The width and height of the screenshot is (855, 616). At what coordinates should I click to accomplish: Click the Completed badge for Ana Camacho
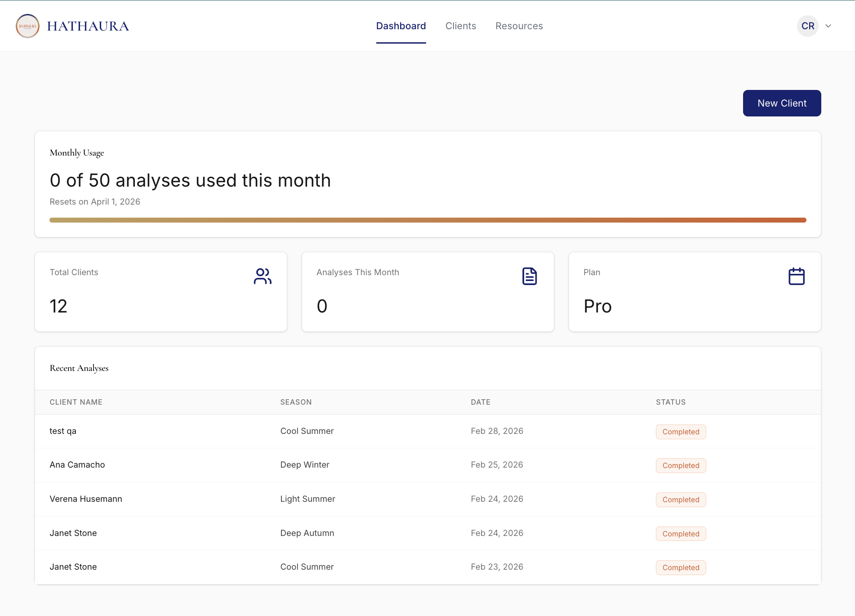pos(681,466)
